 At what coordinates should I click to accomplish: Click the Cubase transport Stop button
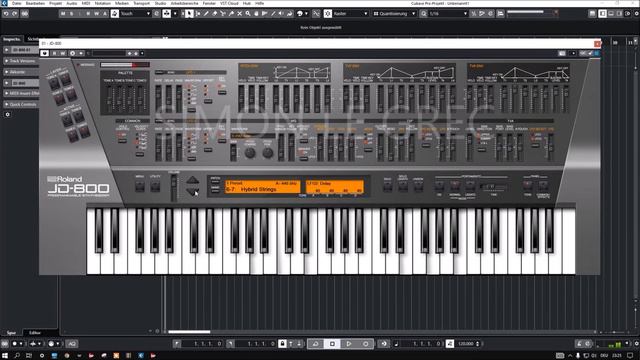(x=332, y=344)
